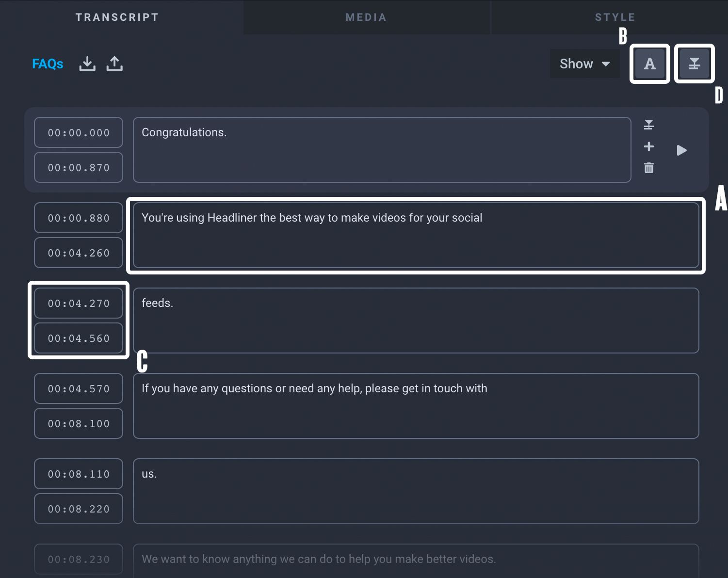Open the Show dropdown

click(x=584, y=64)
